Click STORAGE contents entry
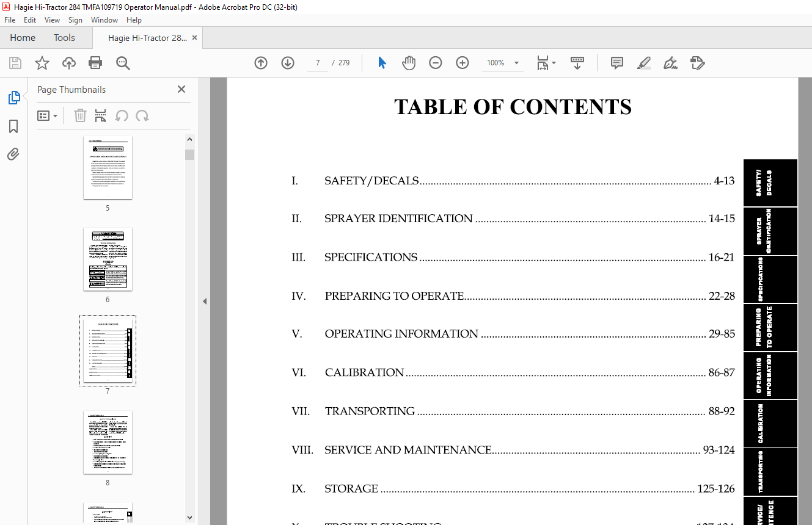 513,488
